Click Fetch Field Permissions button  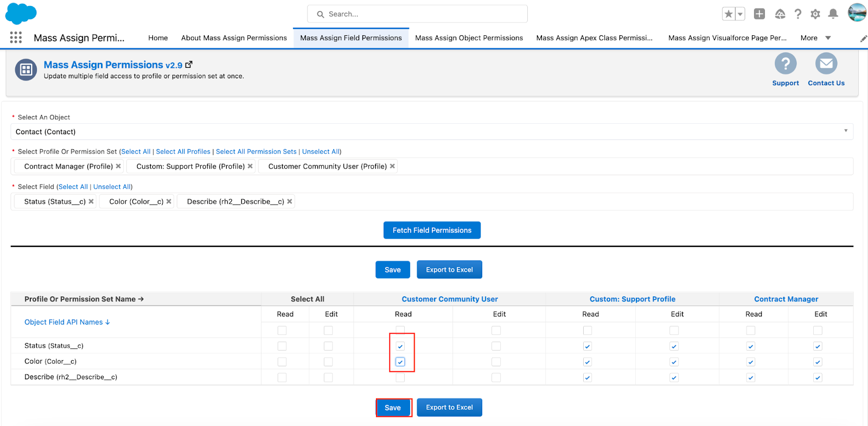[432, 230]
